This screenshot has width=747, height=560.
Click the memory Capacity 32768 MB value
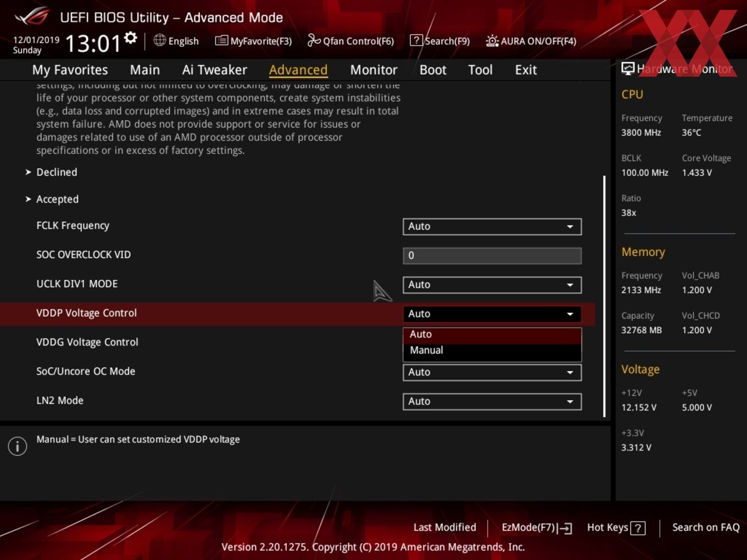(x=642, y=330)
